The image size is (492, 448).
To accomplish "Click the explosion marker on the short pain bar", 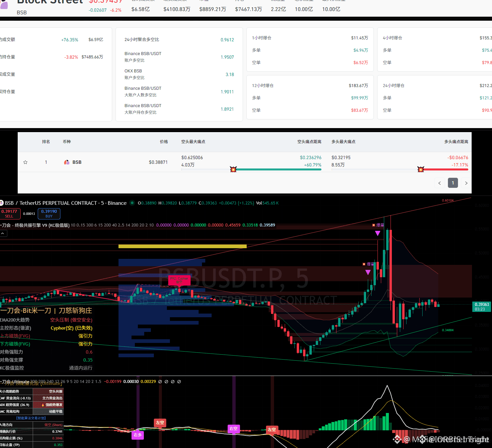I will (233, 169).
